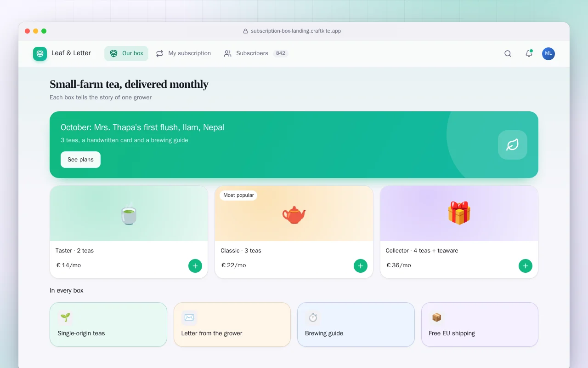
Task: Click the envelope icon on Letter from the grower
Action: tap(189, 317)
